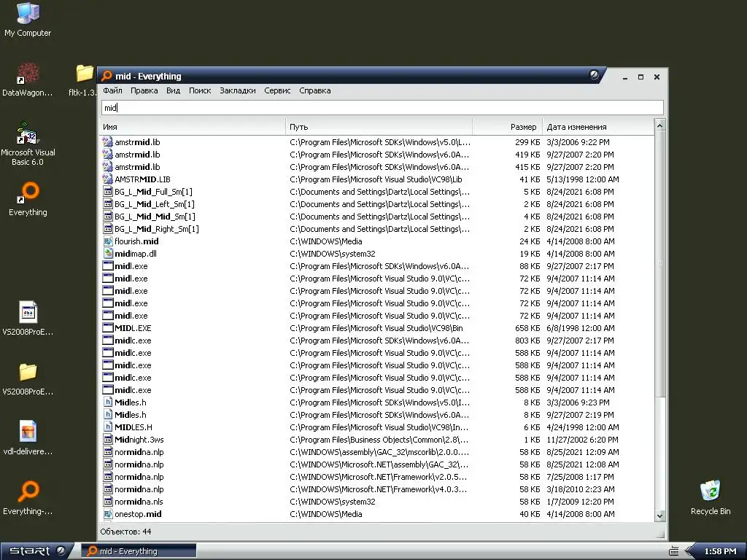Open the My Computer desktop icon
Viewport: 747px width, 560px height.
pyautogui.click(x=28, y=19)
